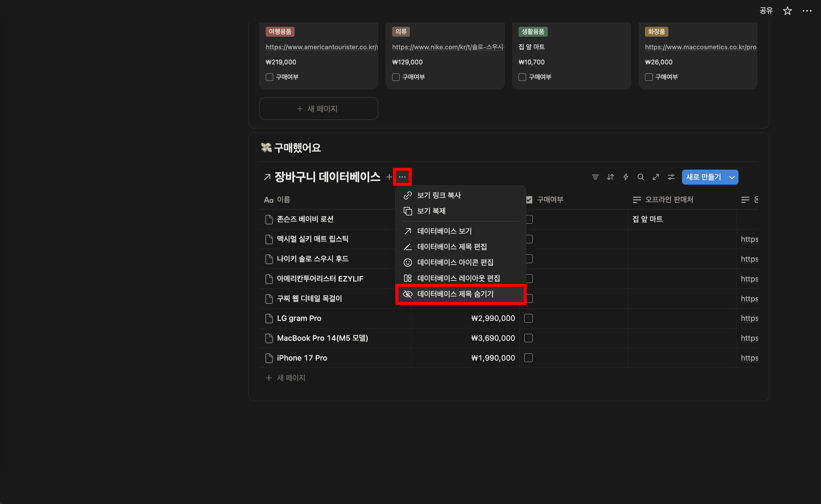Screen dimensions: 821x504
Task: Open the maccosmetics.co.kr link on 화장품 card
Action: 700,47
